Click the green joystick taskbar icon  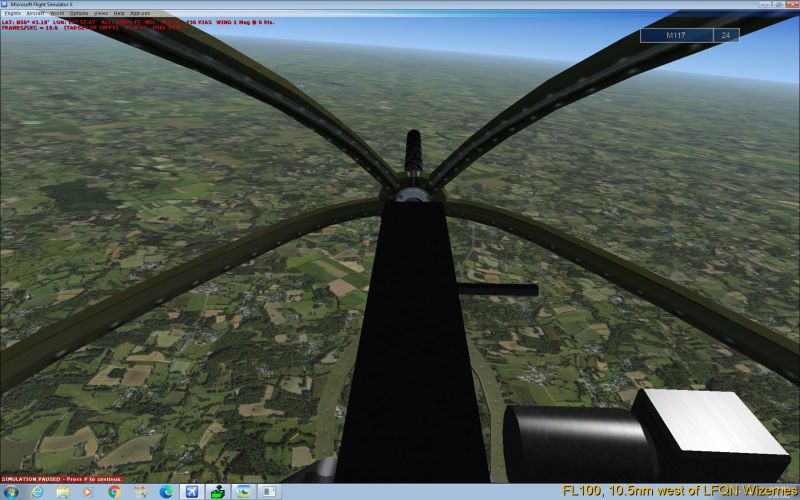218,492
